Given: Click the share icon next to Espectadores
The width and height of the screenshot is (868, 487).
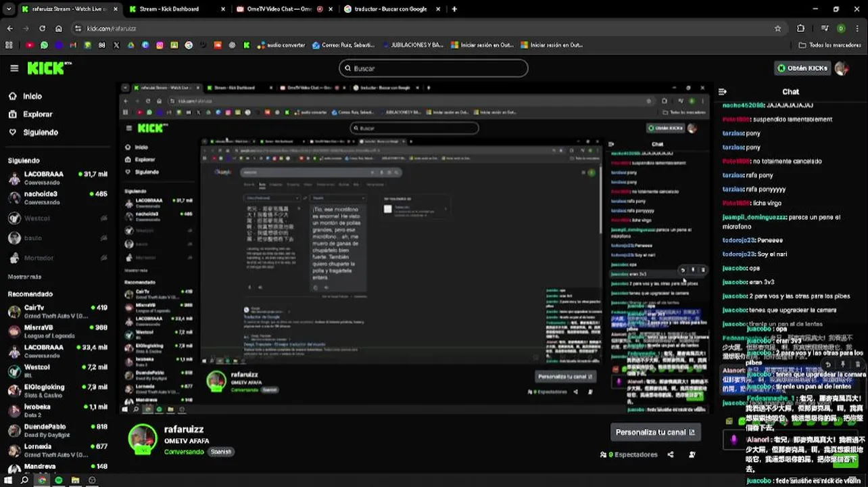Looking at the screenshot, I should [x=671, y=455].
